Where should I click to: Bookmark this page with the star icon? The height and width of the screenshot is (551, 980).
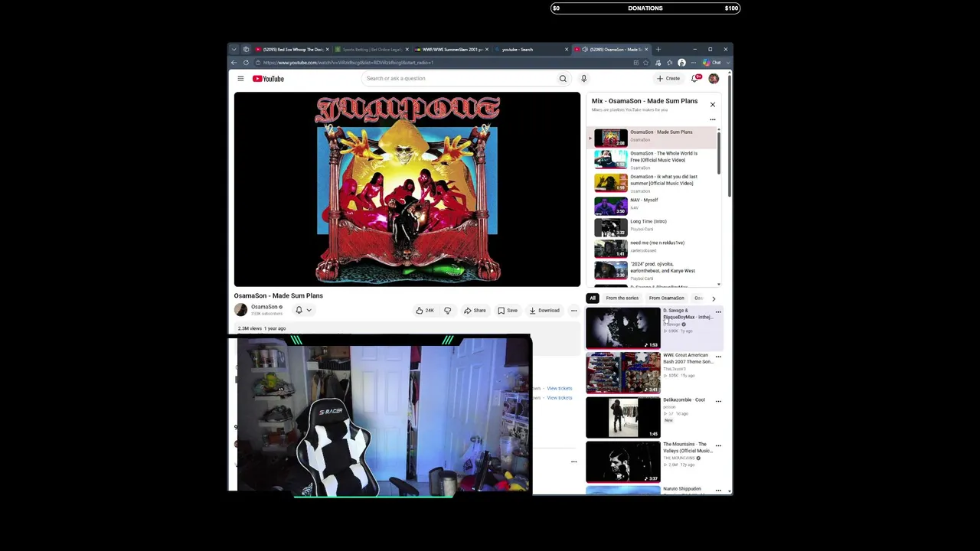pyautogui.click(x=647, y=62)
